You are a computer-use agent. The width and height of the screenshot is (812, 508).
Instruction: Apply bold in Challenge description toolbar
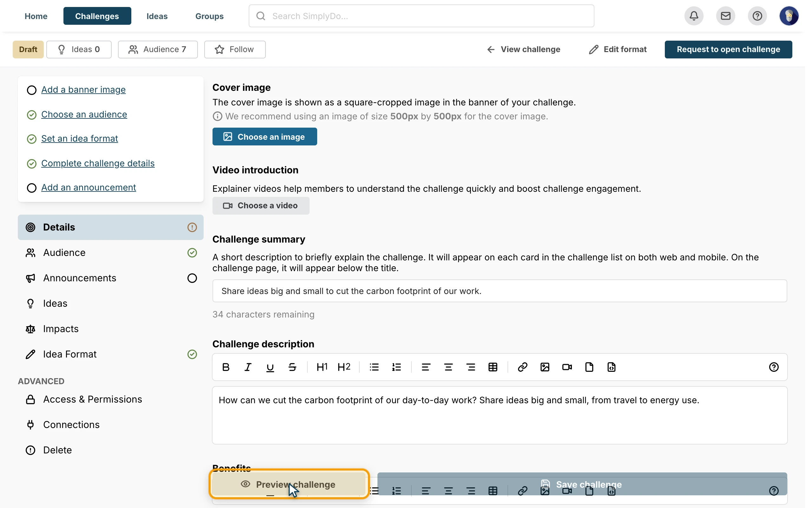(226, 367)
